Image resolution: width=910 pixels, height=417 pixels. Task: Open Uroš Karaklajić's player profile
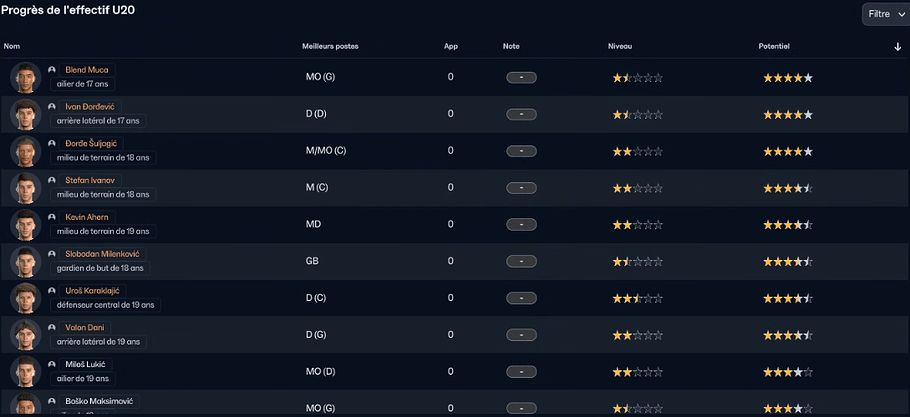[x=93, y=291]
